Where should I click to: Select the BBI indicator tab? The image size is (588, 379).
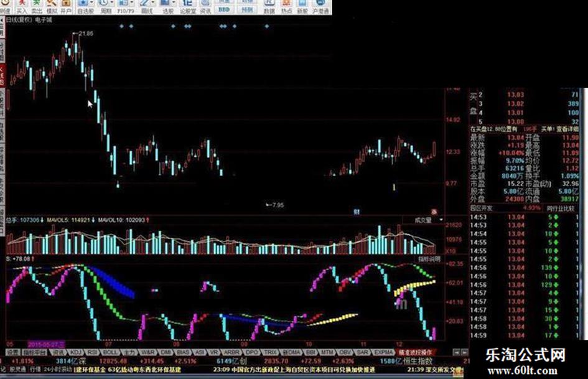[311, 352]
